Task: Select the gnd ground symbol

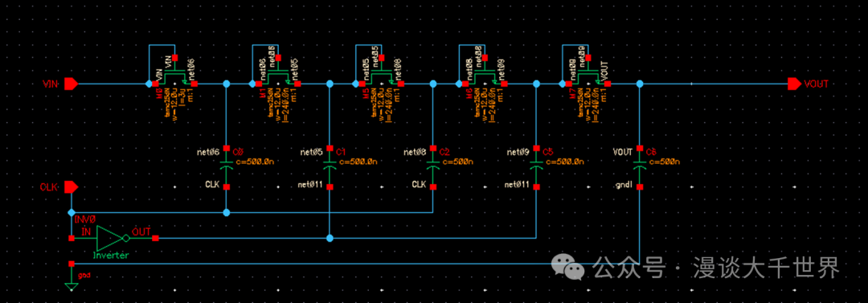Action: pos(71,286)
